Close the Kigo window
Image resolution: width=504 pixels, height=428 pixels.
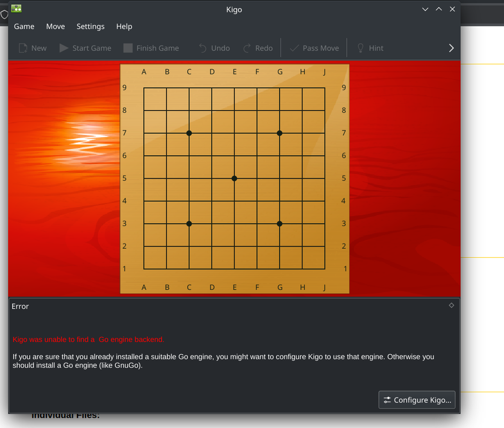coord(452,9)
